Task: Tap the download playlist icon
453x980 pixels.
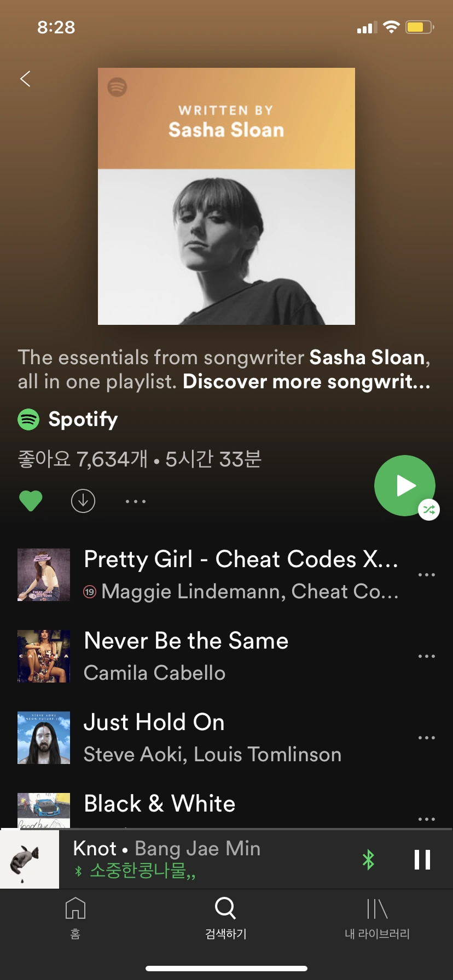Action: (83, 501)
